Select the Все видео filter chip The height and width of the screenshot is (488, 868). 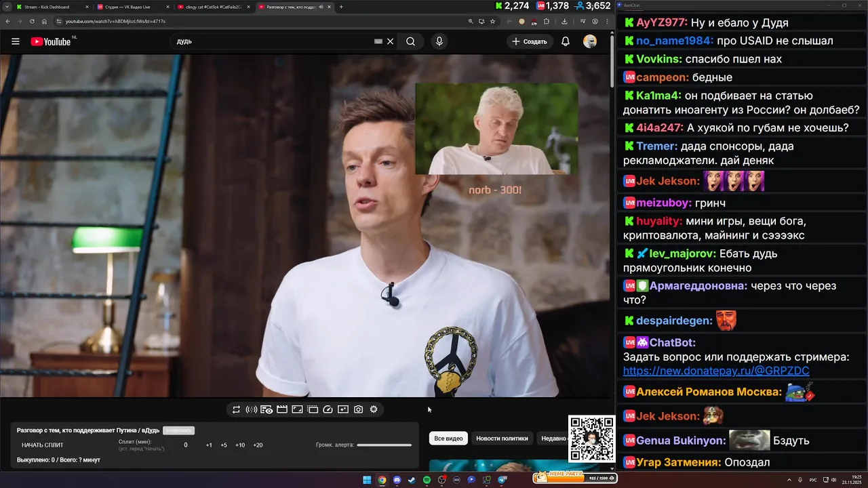coord(448,439)
